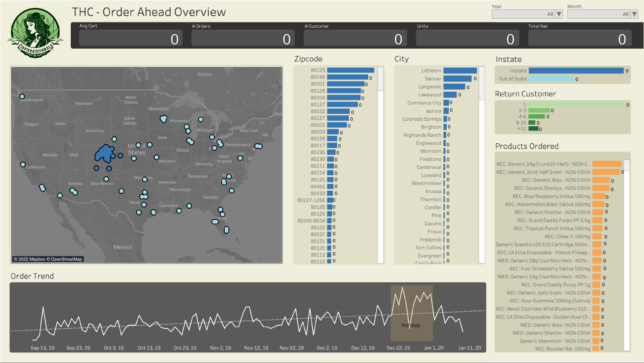Click zipcode 80127-1266 row label

(311, 200)
